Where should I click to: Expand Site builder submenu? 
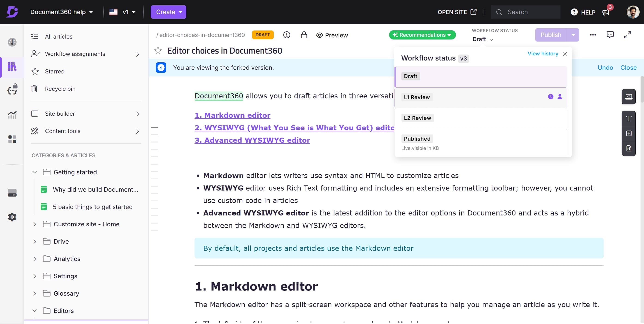click(x=138, y=114)
